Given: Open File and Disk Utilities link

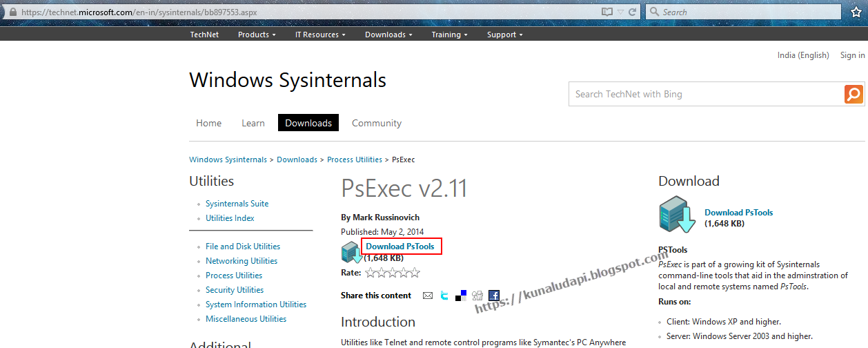Looking at the screenshot, I should (243, 246).
